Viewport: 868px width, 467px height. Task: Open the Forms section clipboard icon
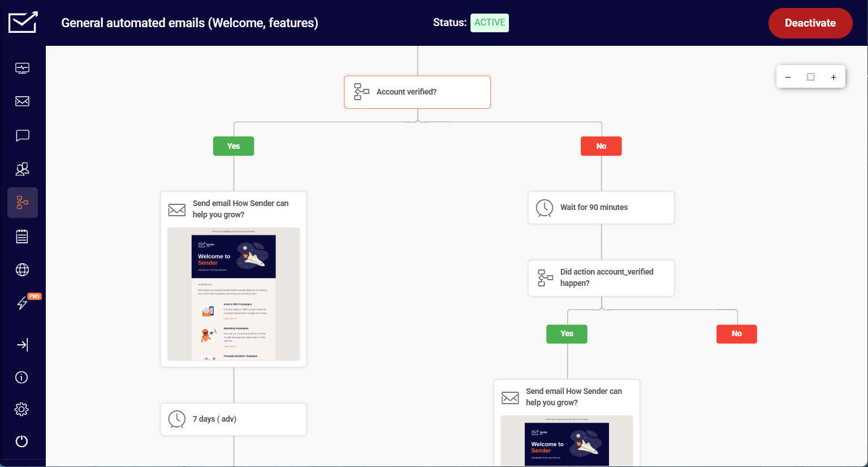point(22,236)
